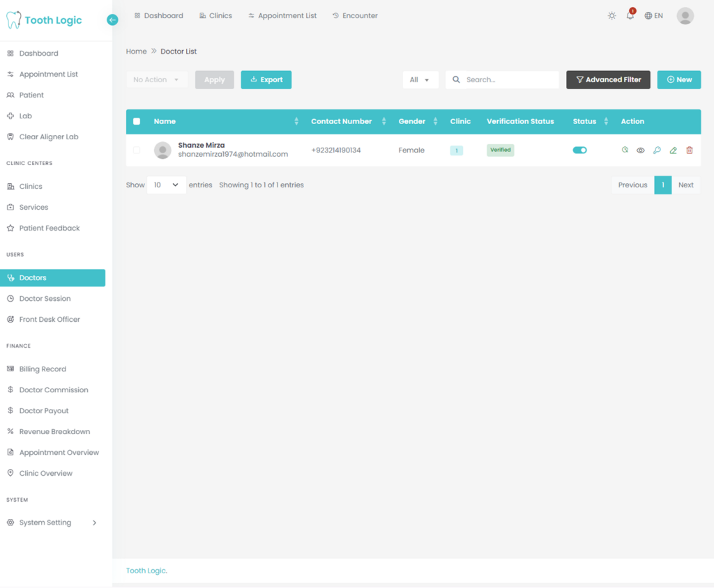
Task: Open the EN language selector
Action: (653, 16)
